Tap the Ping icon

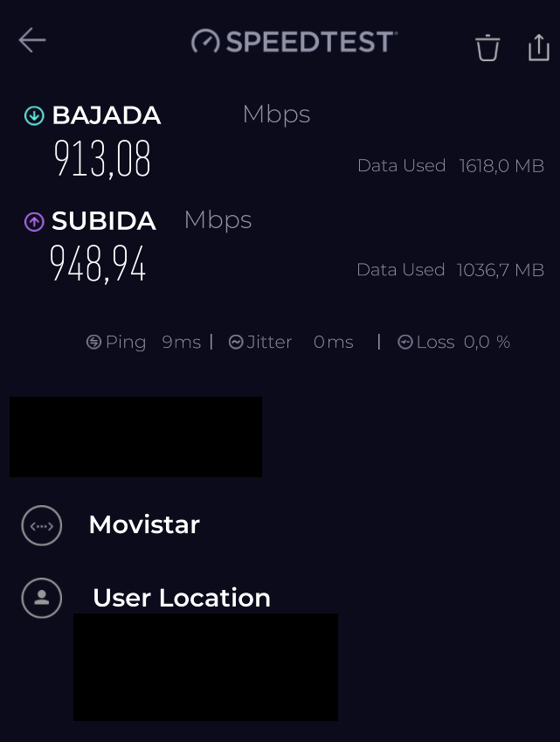[x=94, y=343]
